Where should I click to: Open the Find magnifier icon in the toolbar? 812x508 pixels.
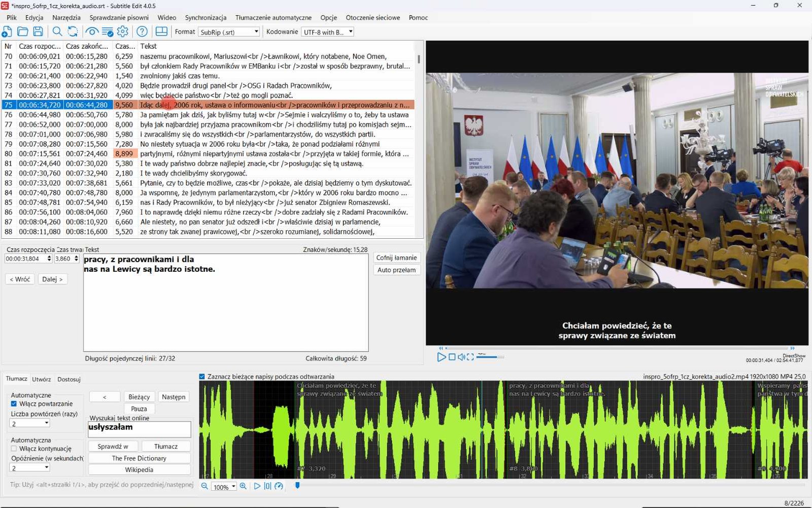pyautogui.click(x=57, y=31)
